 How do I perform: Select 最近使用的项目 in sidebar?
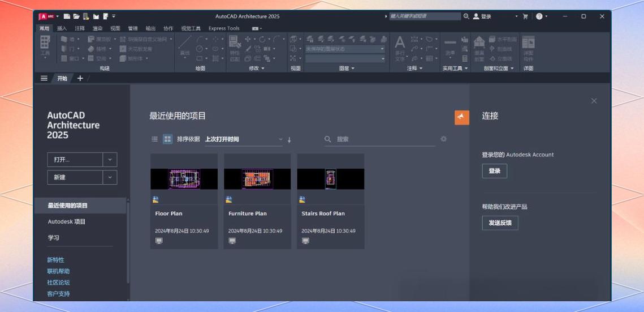pyautogui.click(x=80, y=206)
